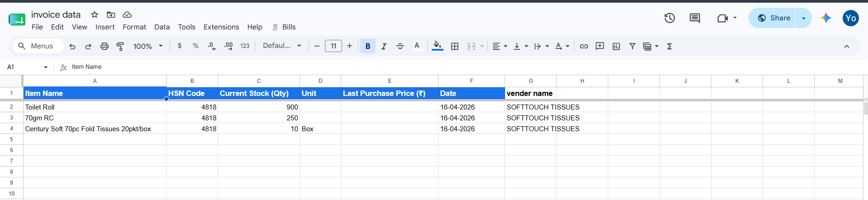Open horizontal align dropdown

[500, 46]
